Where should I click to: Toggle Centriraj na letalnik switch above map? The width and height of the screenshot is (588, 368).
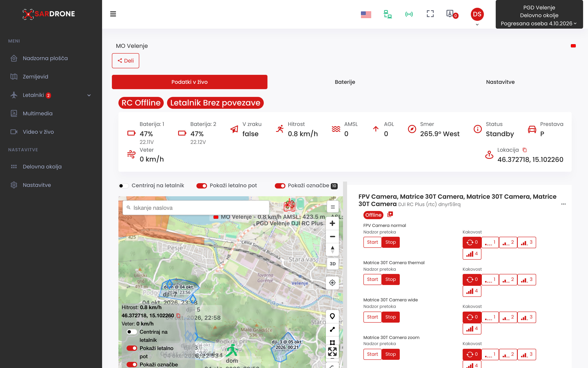124,186
